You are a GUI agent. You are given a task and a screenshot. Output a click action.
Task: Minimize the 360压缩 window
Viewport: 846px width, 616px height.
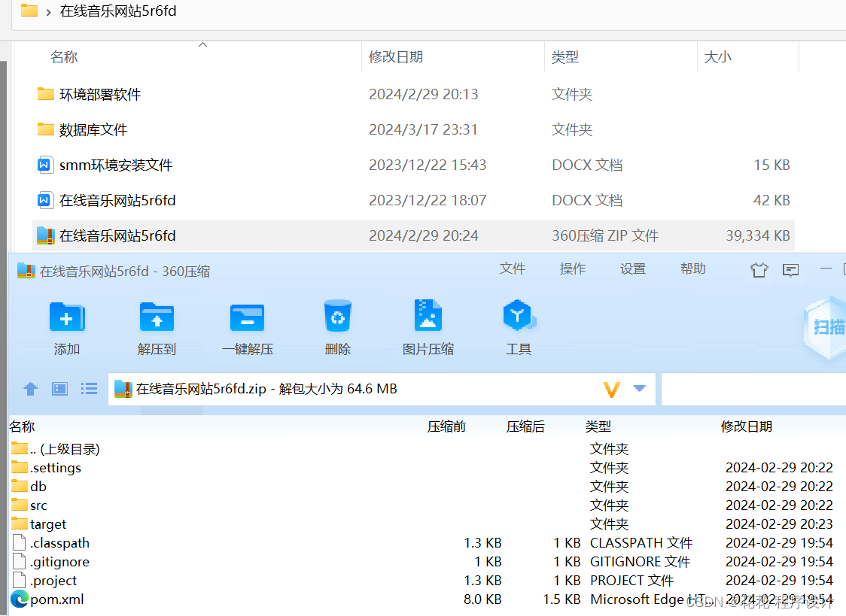coord(826,269)
